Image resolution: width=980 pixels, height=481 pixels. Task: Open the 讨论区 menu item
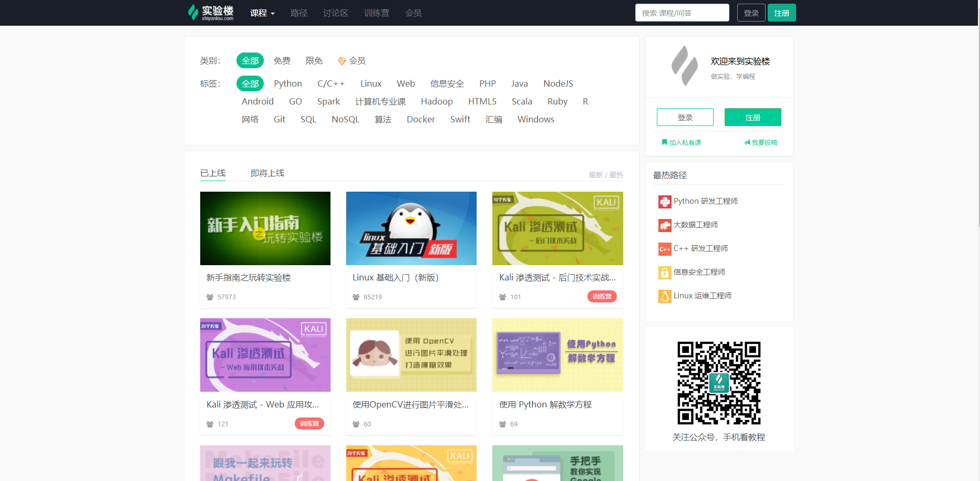(335, 13)
